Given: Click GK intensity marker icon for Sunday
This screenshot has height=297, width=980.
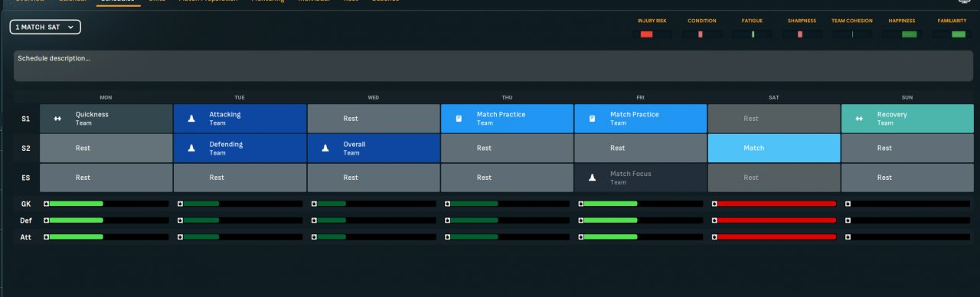Looking at the screenshot, I should click(848, 204).
